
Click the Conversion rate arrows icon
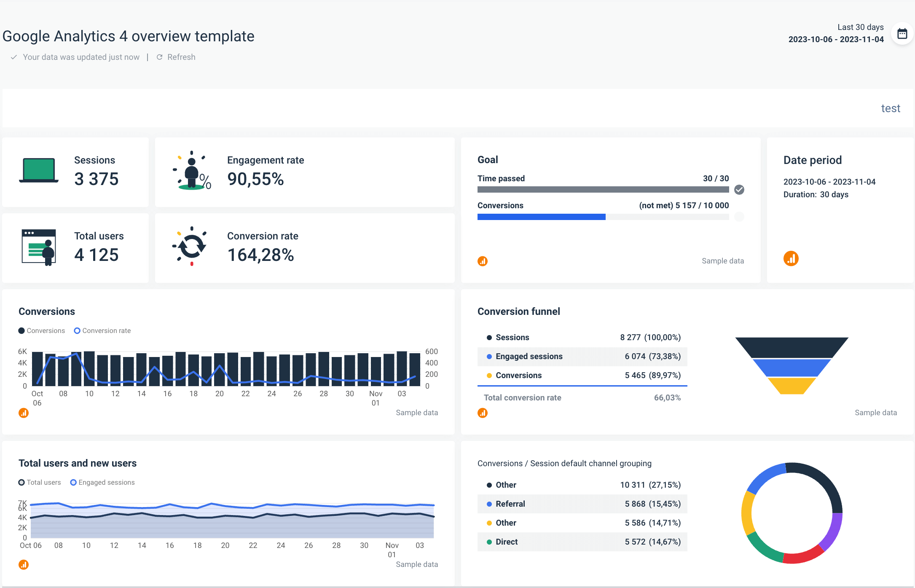[192, 247]
